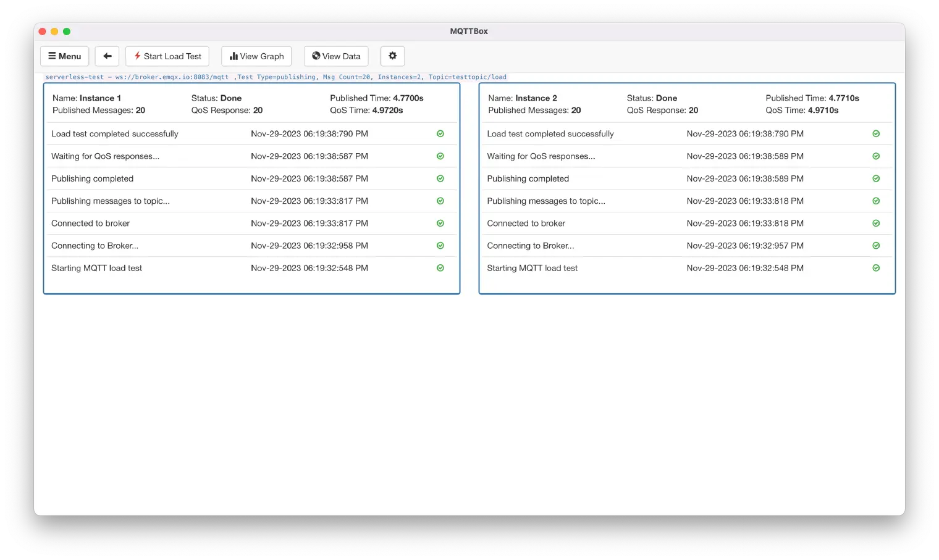Open the gear settings button
The width and height of the screenshot is (939, 560).
[392, 56]
